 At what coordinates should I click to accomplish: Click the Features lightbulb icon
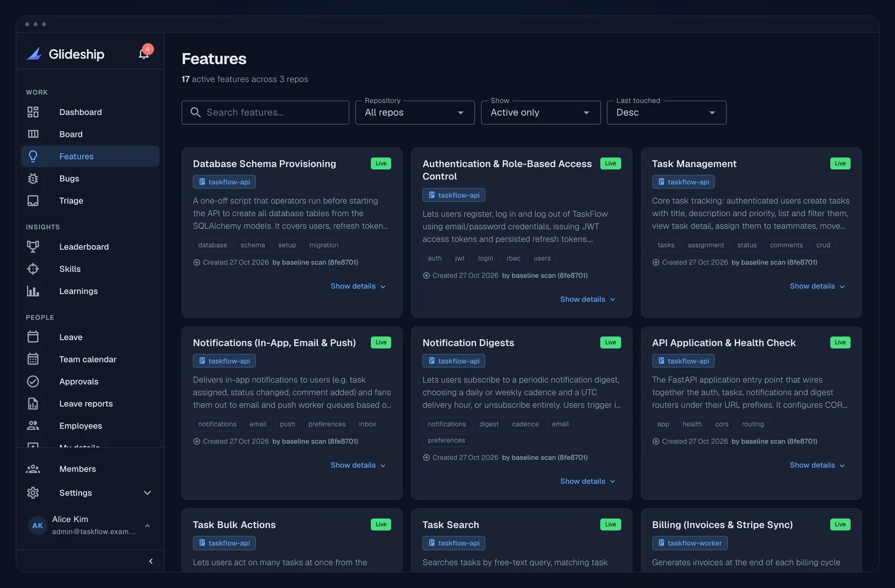click(x=33, y=157)
